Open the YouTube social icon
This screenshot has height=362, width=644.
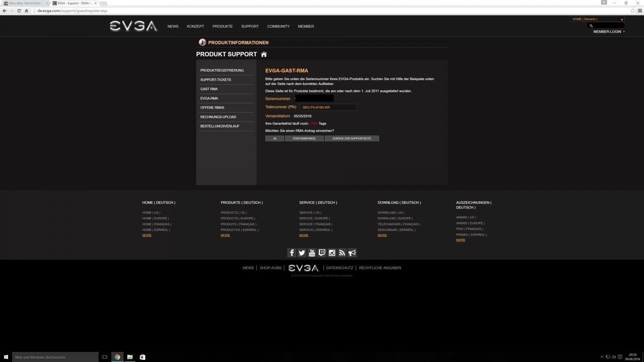[312, 253]
